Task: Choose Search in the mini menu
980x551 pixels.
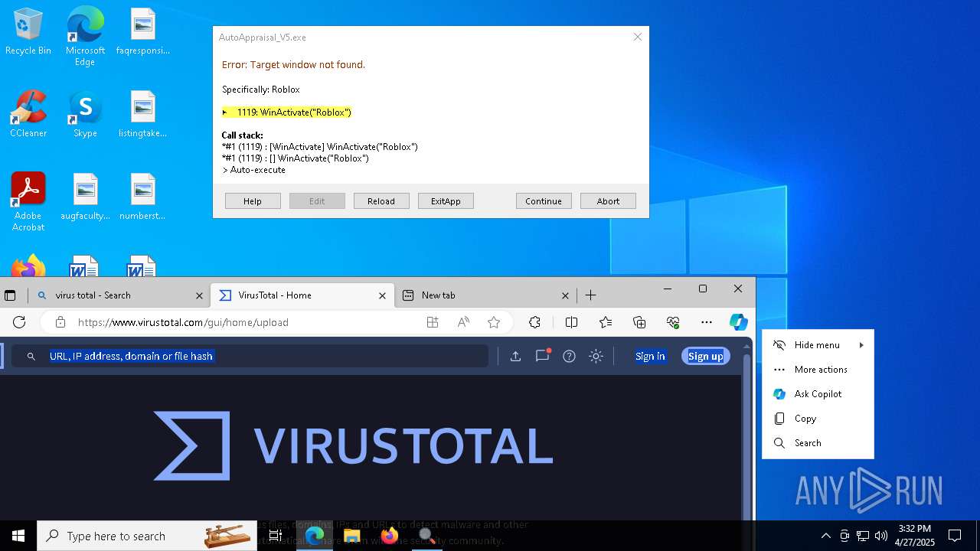Action: [x=818, y=443]
